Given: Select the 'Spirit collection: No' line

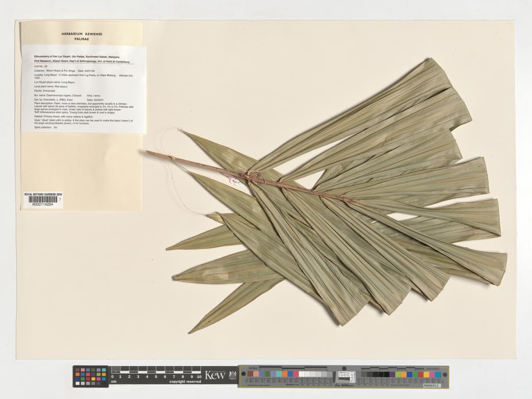Looking at the screenshot, I should coord(46,127).
